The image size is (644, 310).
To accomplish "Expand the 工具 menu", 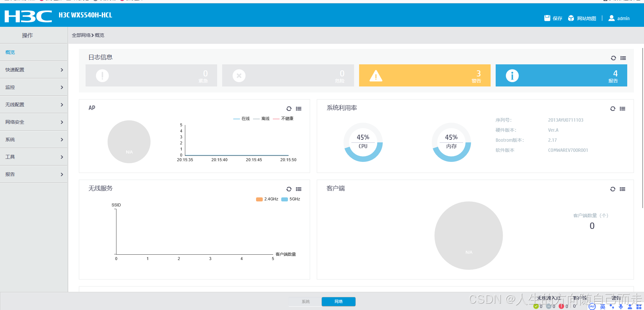I will coord(34,157).
